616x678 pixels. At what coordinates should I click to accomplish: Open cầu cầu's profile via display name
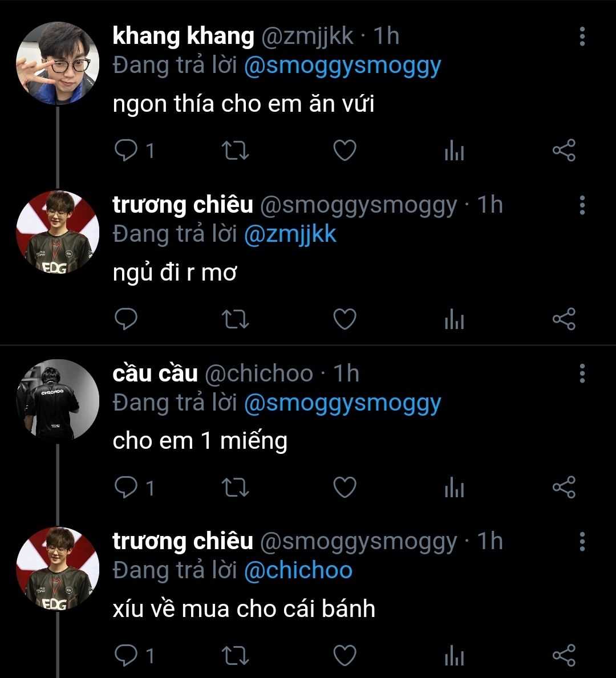point(155,373)
